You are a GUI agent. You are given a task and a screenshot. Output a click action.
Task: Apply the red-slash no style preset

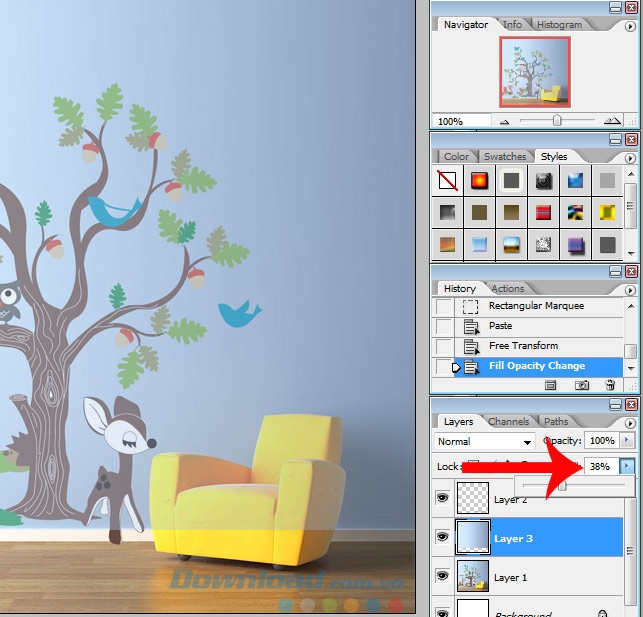tap(447, 181)
